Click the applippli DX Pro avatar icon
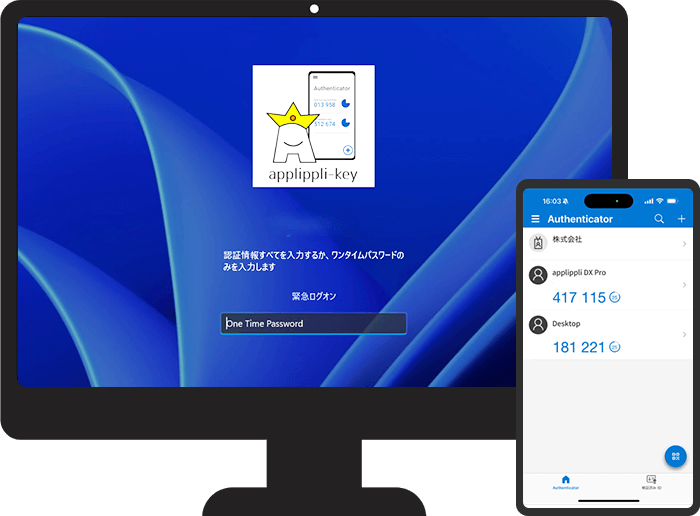 [x=538, y=275]
